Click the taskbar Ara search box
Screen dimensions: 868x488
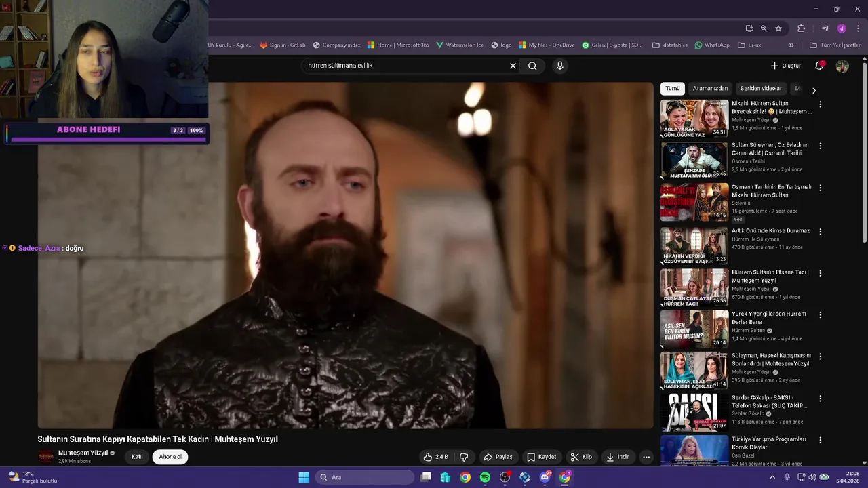(365, 477)
